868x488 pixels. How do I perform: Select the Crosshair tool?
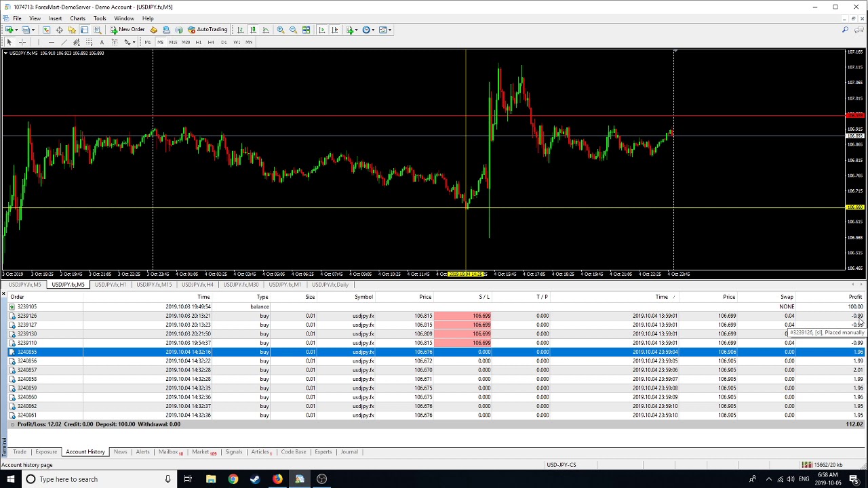22,42
